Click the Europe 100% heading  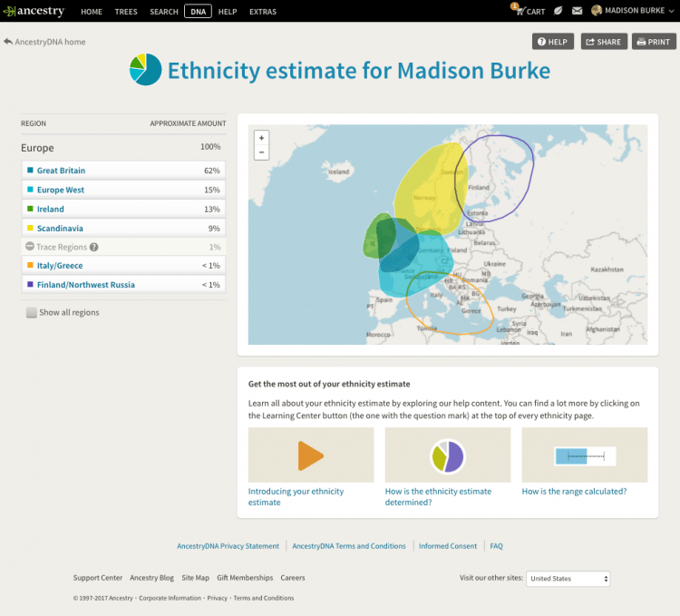123,148
